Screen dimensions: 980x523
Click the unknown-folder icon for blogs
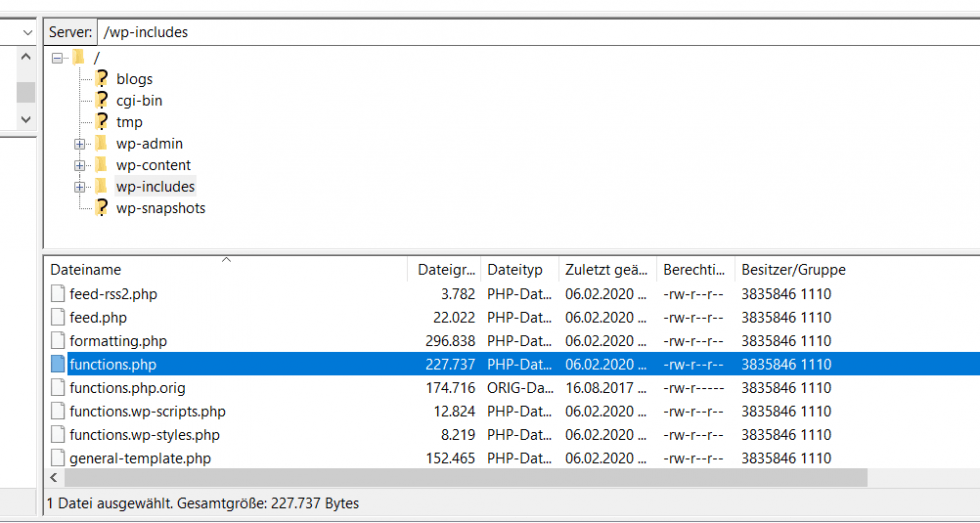pyautogui.click(x=101, y=79)
